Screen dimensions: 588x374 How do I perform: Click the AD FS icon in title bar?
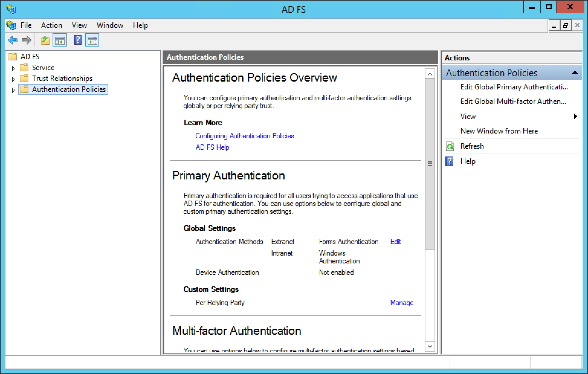click(11, 9)
